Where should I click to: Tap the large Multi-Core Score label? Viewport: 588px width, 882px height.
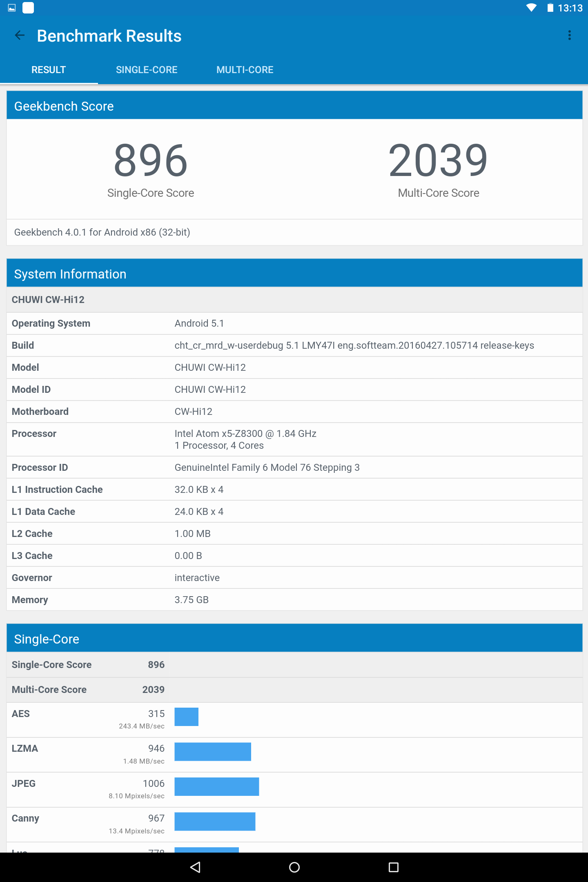[439, 193]
